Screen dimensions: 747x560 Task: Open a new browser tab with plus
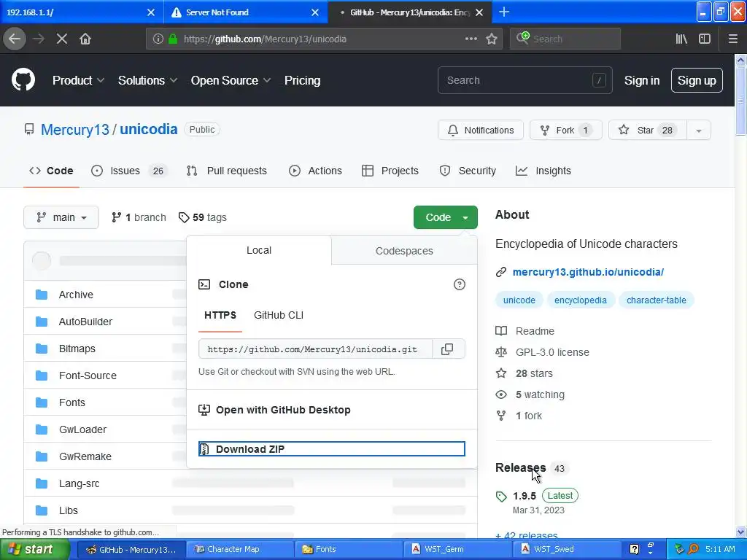(x=504, y=12)
